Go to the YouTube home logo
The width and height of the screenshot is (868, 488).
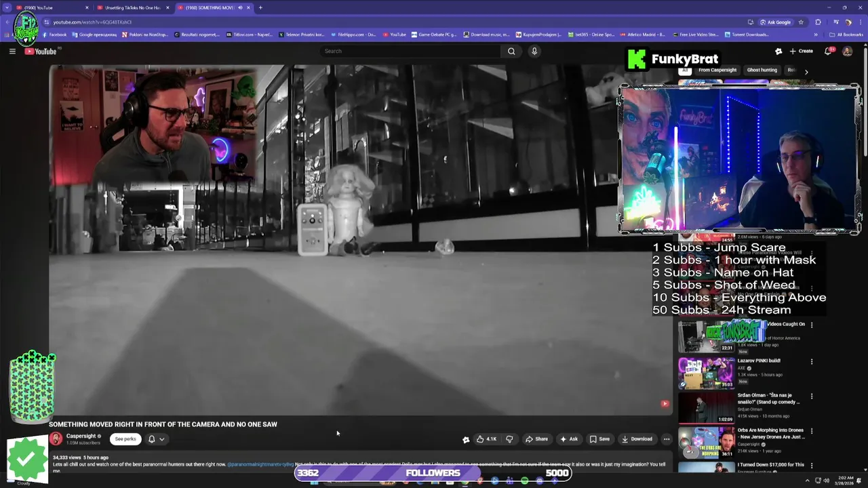[41, 52]
